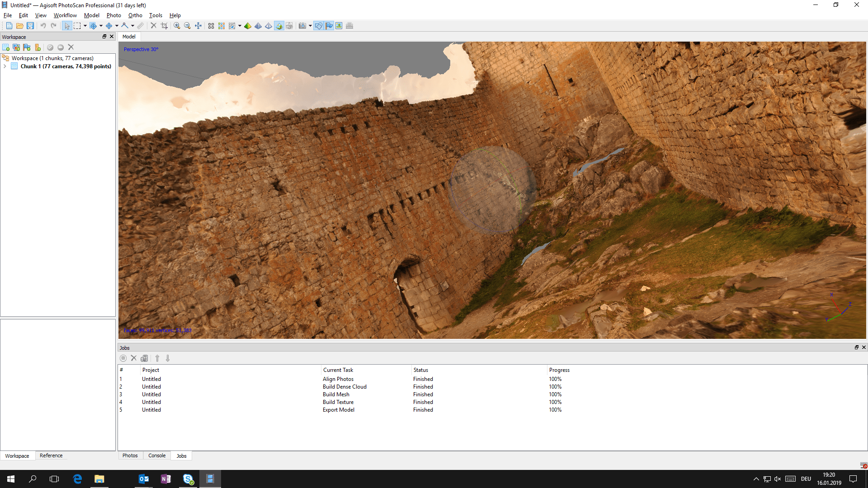Open the Workflow menu

pyautogui.click(x=65, y=15)
